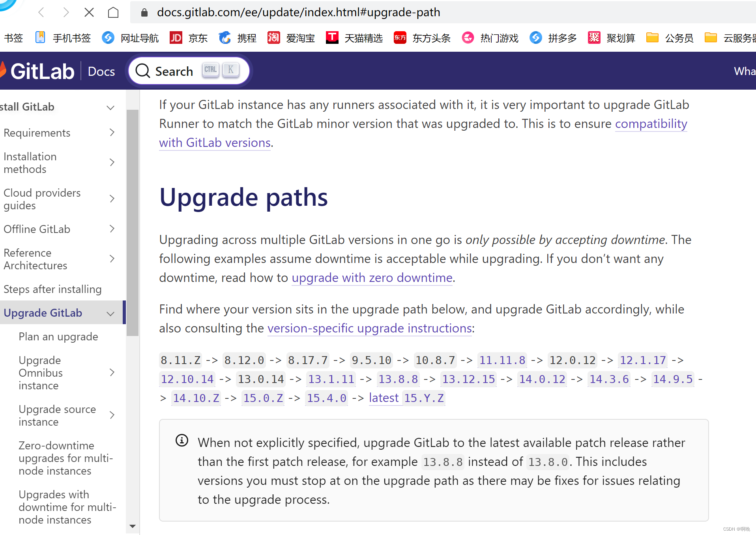Expand Cloud providers guides item
Screen dimensions: 756x535
[112, 199]
